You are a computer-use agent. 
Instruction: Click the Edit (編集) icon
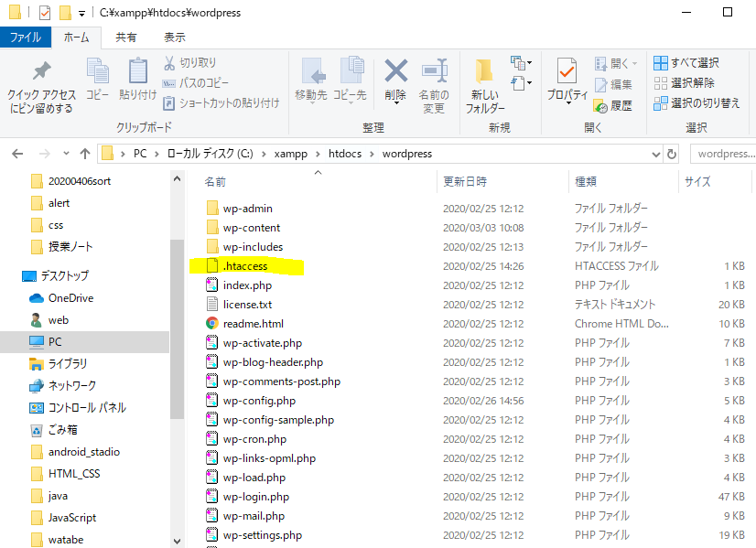600,85
